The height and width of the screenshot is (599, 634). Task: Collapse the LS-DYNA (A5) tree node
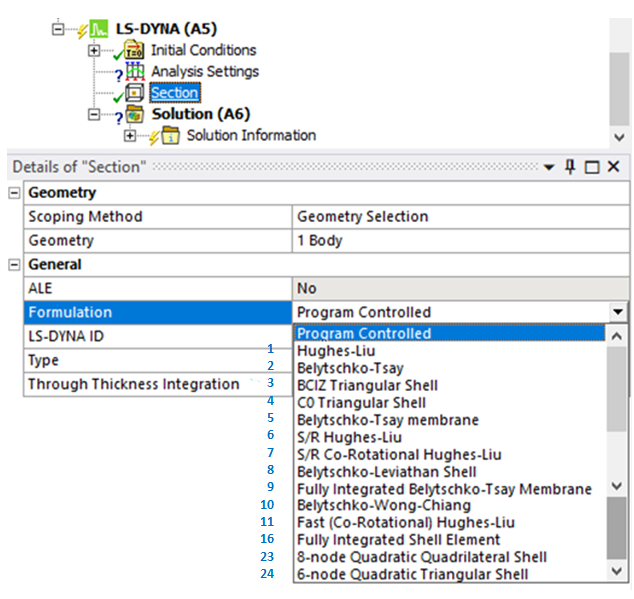tap(58, 29)
